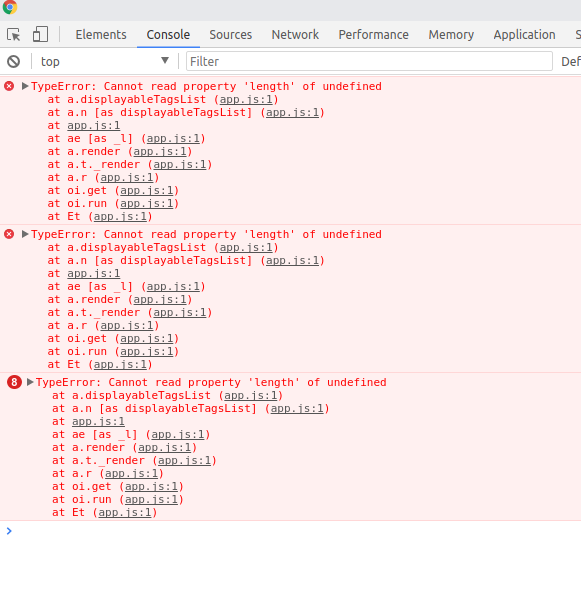The width and height of the screenshot is (581, 599).
Task: Click the second error's red X icon
Action: point(9,234)
